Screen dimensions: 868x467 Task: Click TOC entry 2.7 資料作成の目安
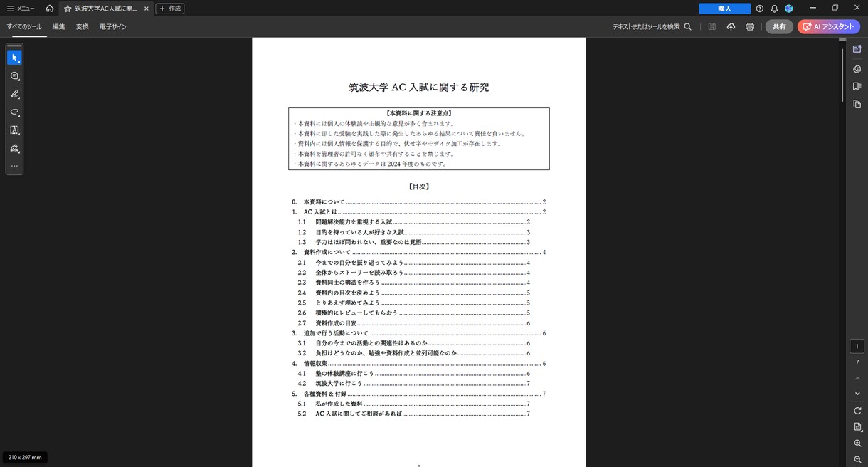(414, 323)
